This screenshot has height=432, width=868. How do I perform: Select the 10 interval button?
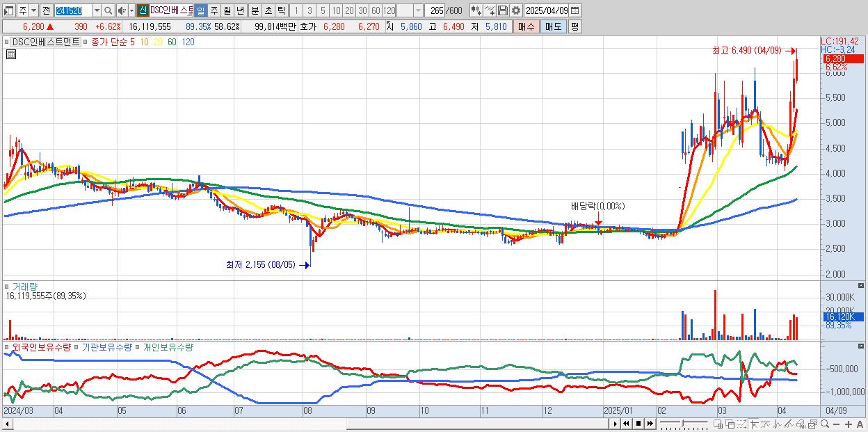click(336, 10)
